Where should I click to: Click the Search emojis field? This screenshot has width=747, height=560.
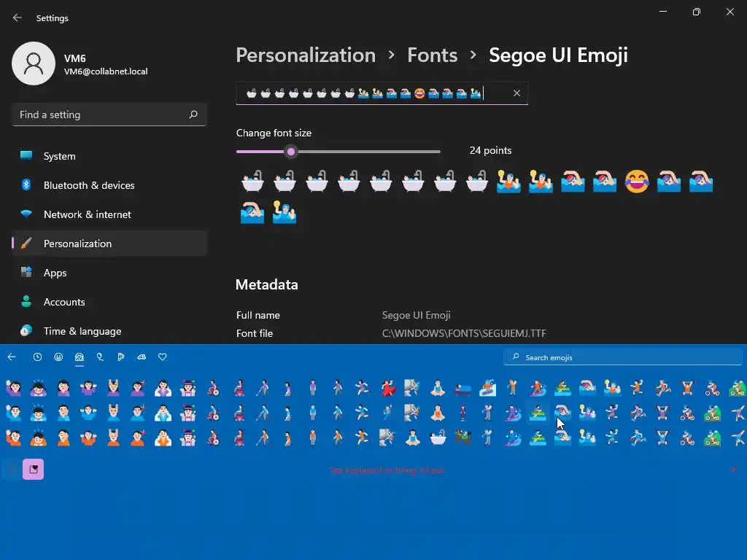[623, 357]
